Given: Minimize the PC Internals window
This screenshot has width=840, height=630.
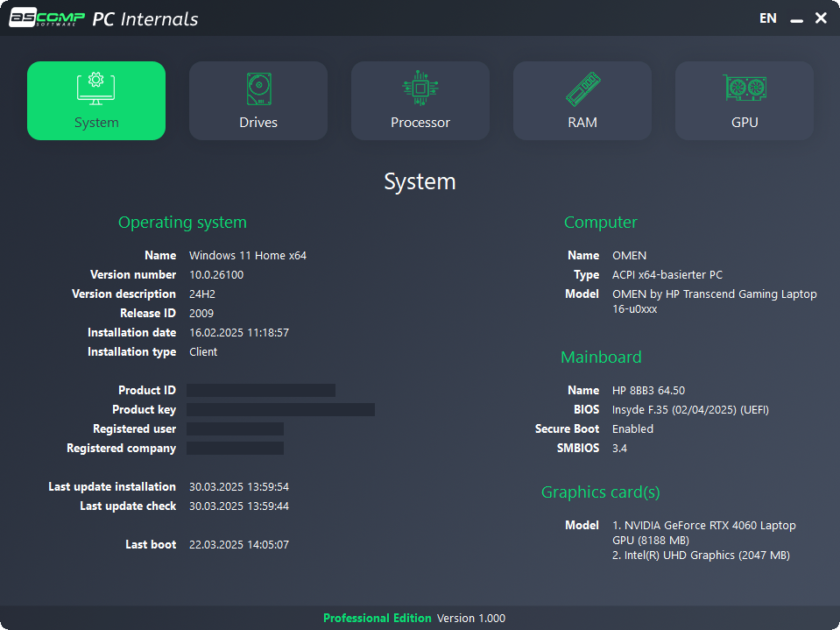Looking at the screenshot, I should pos(796,19).
